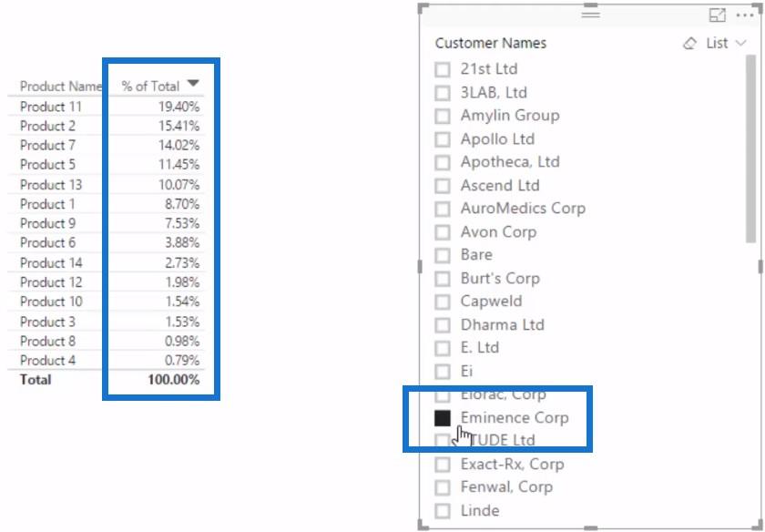Grab the slicer drag handle bar

(590, 15)
